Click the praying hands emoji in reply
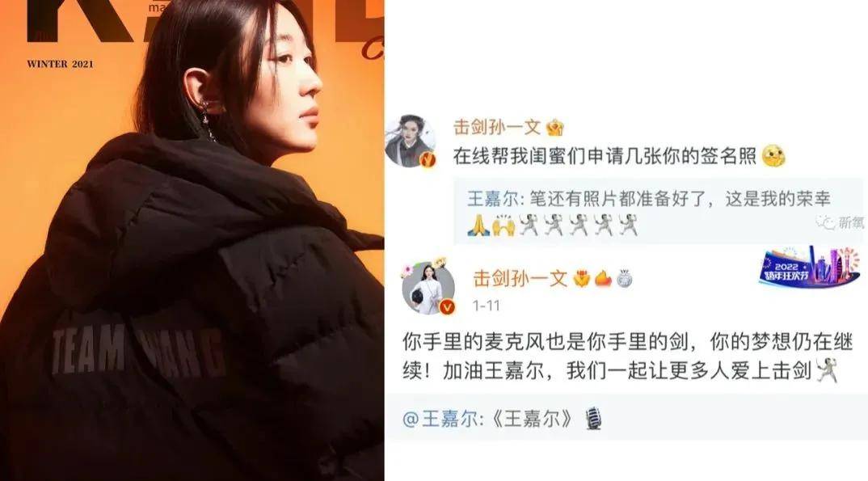 coord(478,226)
